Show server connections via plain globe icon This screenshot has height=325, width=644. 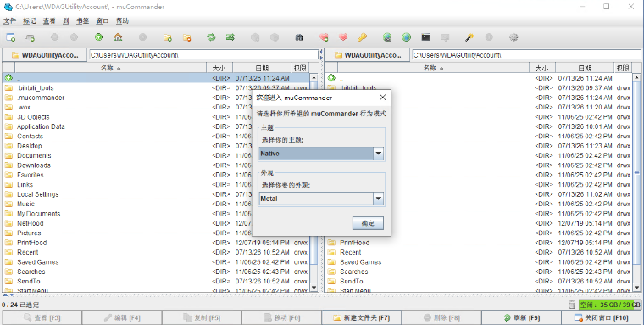(x=406, y=37)
